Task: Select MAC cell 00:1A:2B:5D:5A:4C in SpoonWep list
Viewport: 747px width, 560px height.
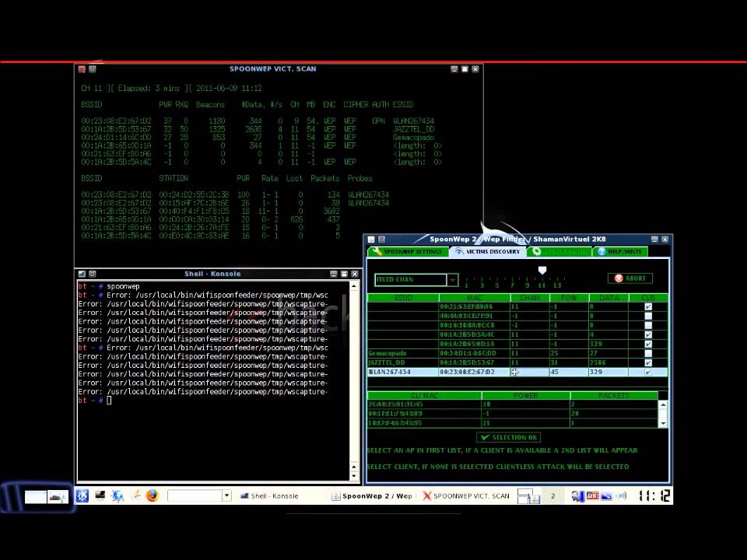Action: [x=474, y=334]
